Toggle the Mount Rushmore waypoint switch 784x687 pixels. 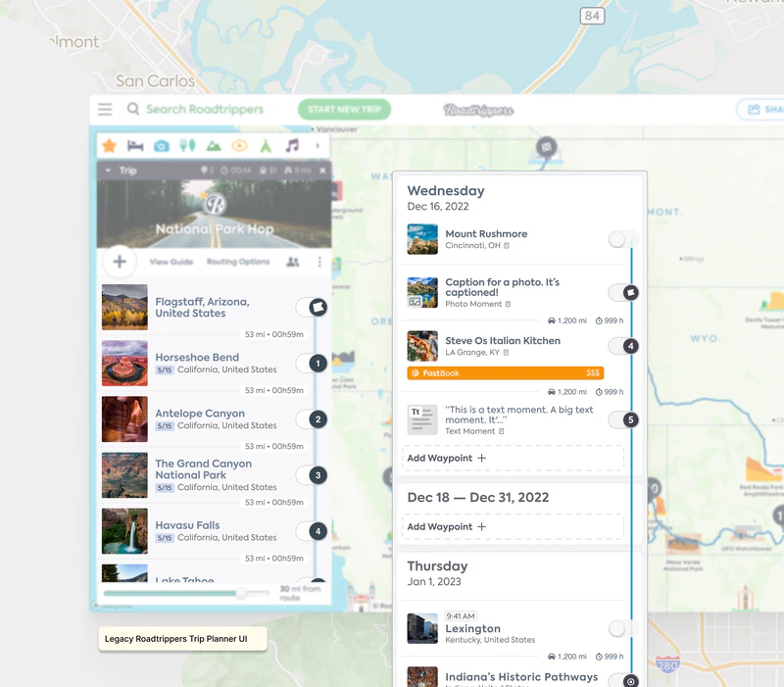click(x=623, y=239)
